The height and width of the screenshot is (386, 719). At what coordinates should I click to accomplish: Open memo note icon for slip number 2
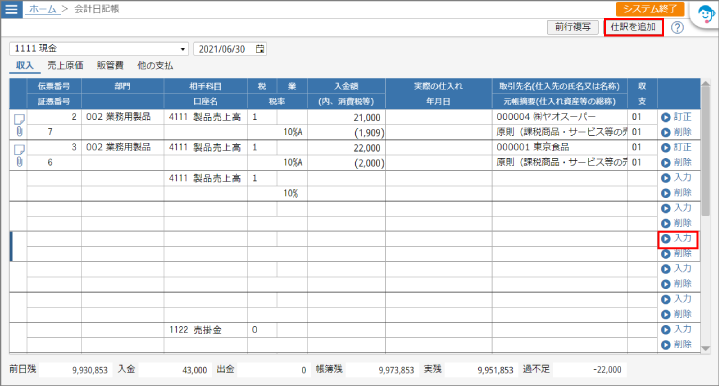(19, 119)
